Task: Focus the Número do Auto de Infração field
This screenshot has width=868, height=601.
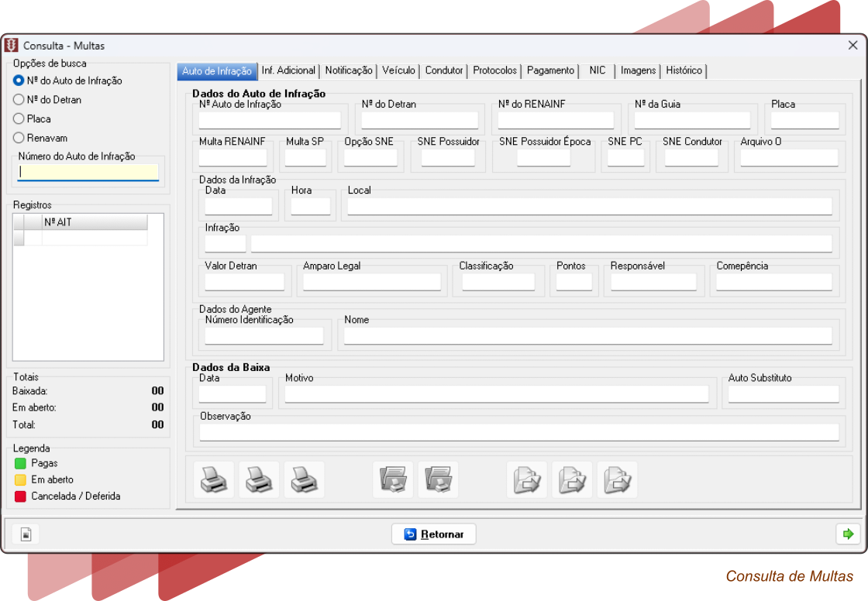Action: point(88,172)
